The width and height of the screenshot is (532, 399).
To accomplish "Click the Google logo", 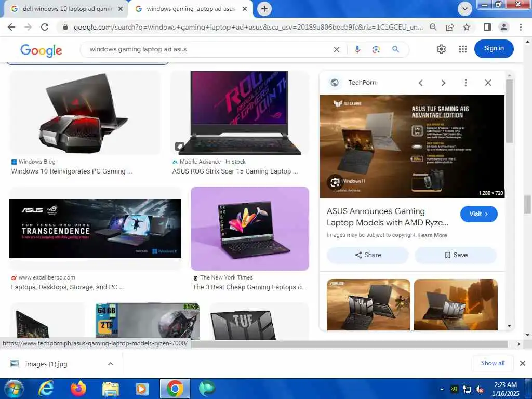I will point(41,50).
